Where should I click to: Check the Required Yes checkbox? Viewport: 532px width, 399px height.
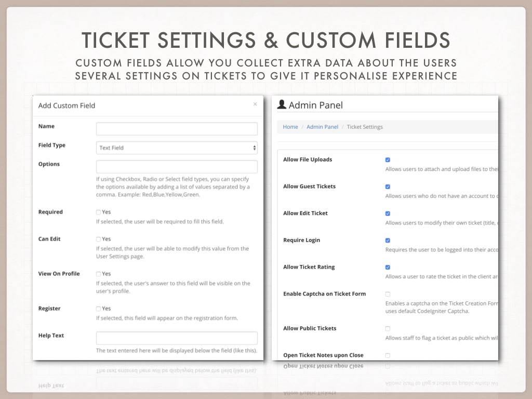point(98,212)
